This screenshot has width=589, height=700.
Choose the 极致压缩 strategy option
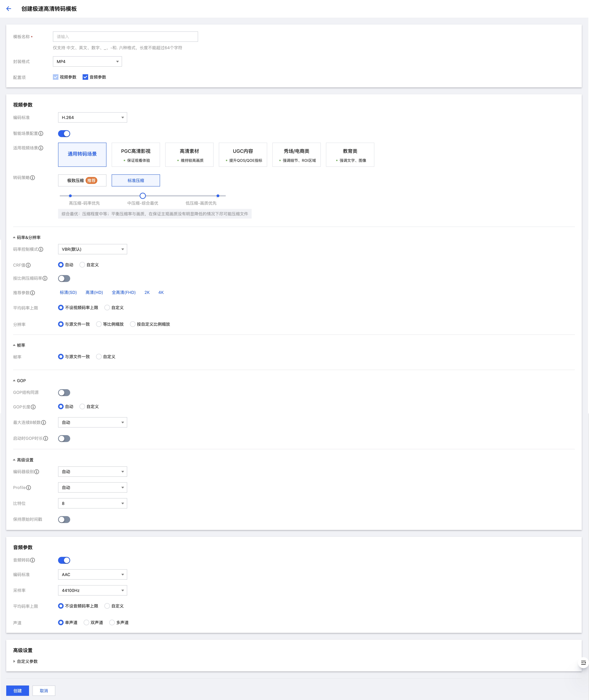(x=82, y=180)
